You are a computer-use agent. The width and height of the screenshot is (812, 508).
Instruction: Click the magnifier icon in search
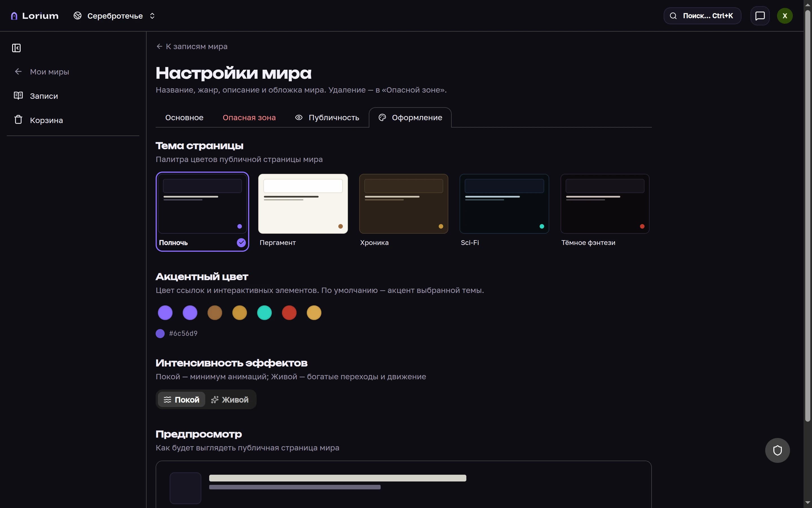673,16
